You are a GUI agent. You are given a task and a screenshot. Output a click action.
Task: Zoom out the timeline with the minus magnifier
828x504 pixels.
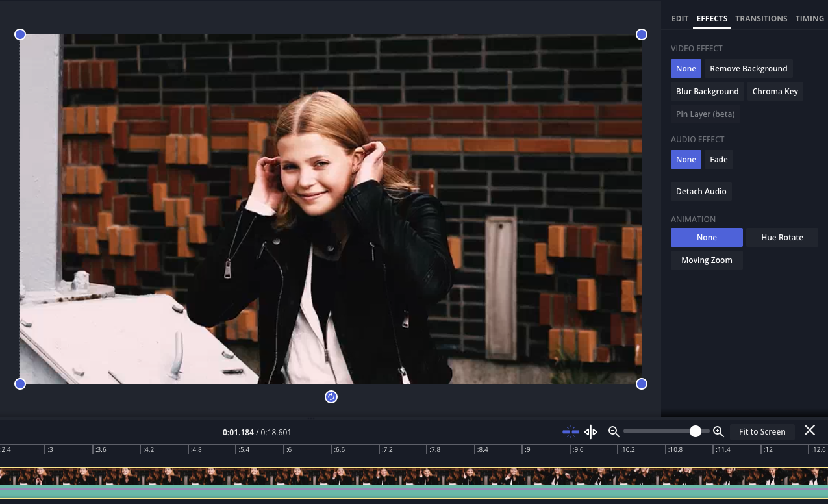point(613,431)
